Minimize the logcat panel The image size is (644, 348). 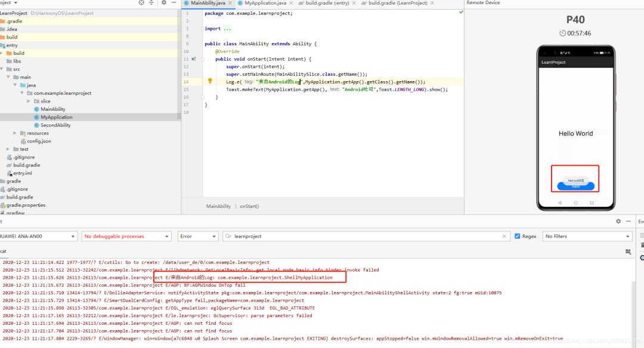coord(628,221)
